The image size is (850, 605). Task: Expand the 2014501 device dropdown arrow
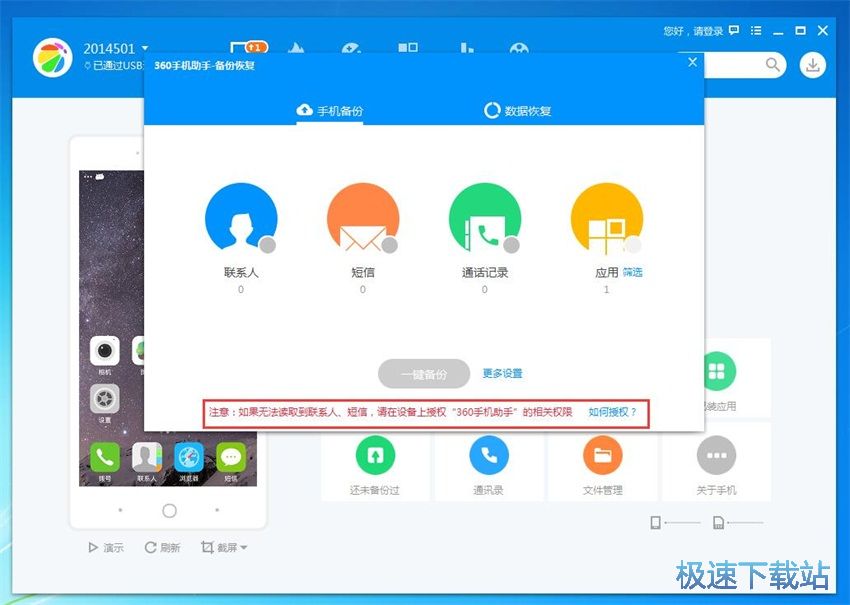click(145, 48)
